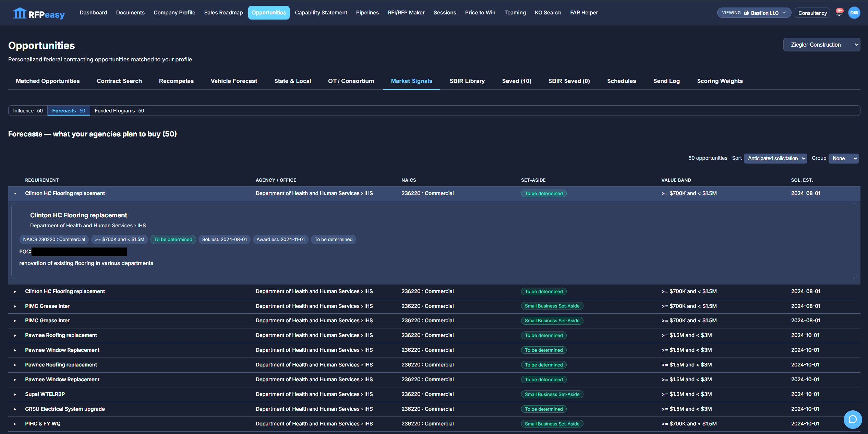Switch to the Contract Search tab
The image size is (868, 434).
[119, 81]
